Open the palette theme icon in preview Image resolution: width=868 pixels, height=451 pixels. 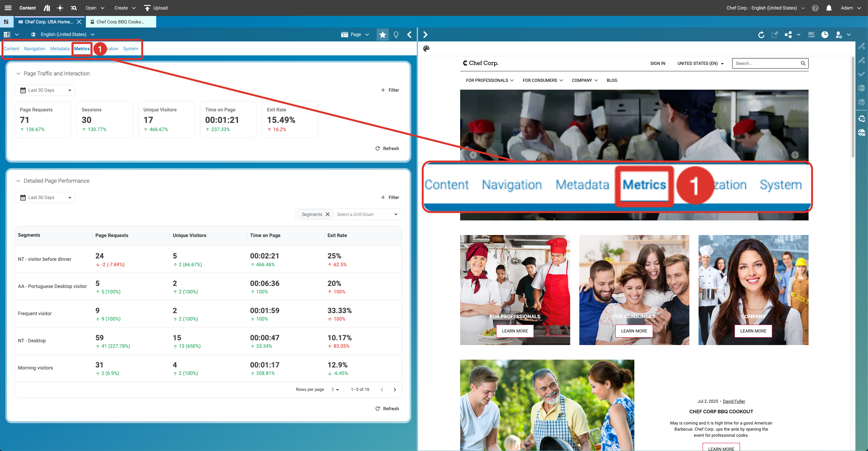coord(426,49)
